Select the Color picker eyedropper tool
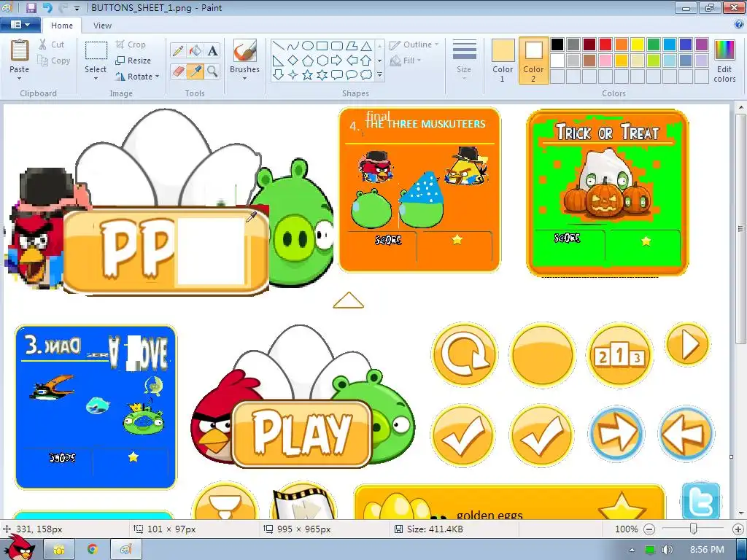This screenshot has height=560, width=747. point(196,71)
